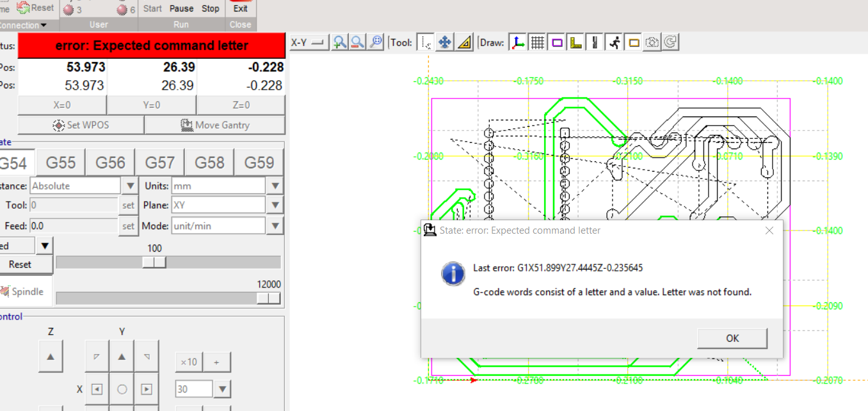Select the G58 coordinate system

click(209, 163)
